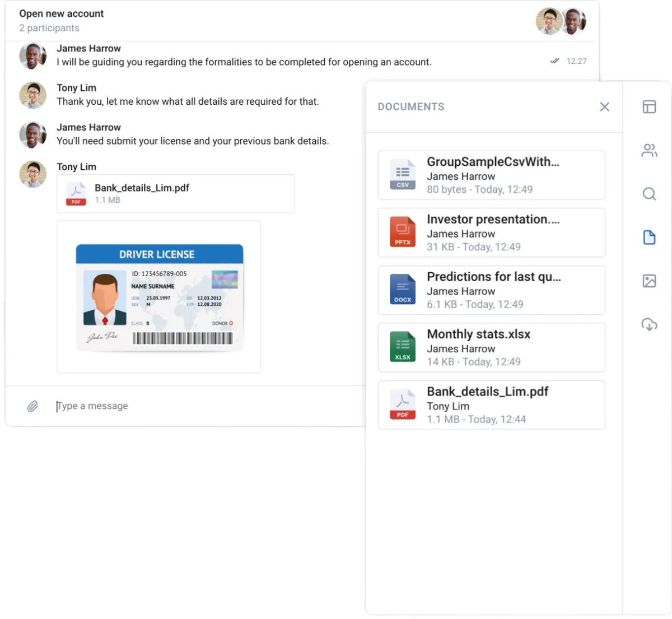Click Tony Lim's avatar beside thank you message
Image resolution: width=672 pixels, height=619 pixels.
click(x=33, y=95)
